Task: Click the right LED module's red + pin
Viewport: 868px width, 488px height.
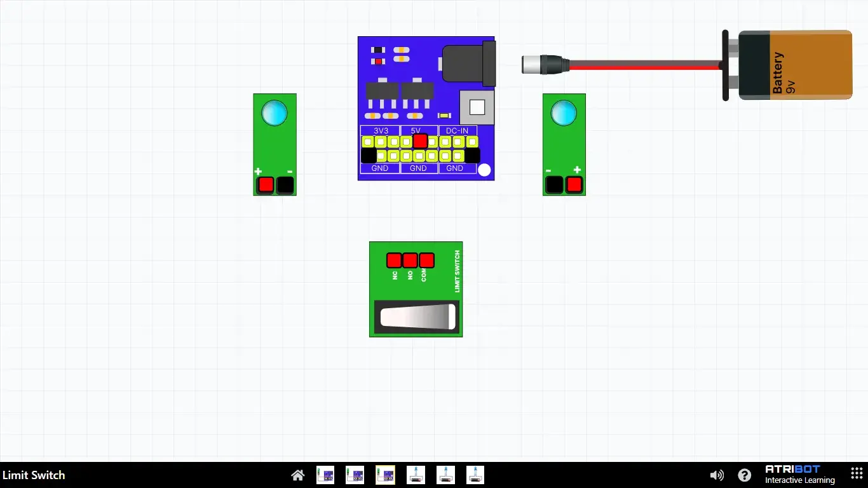Action: click(574, 185)
